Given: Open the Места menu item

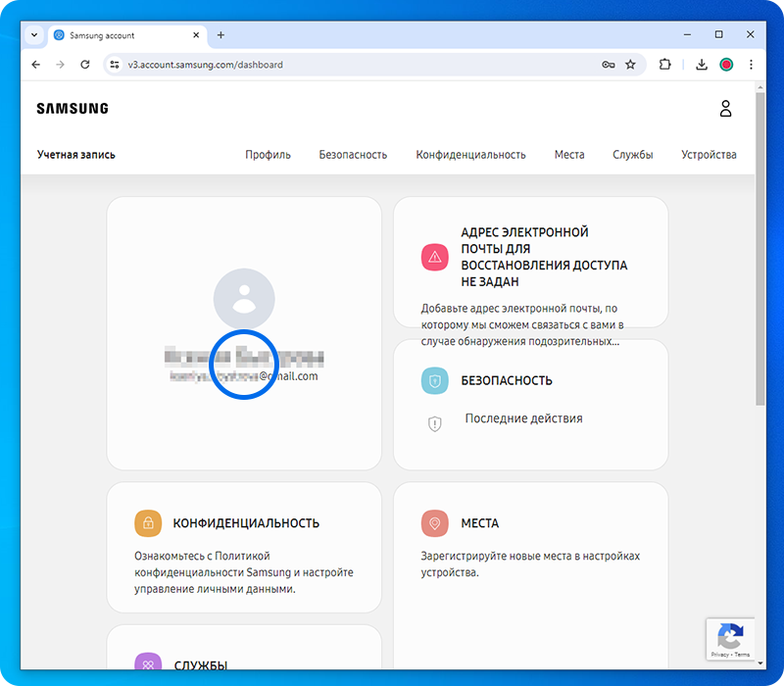Looking at the screenshot, I should click(x=569, y=155).
